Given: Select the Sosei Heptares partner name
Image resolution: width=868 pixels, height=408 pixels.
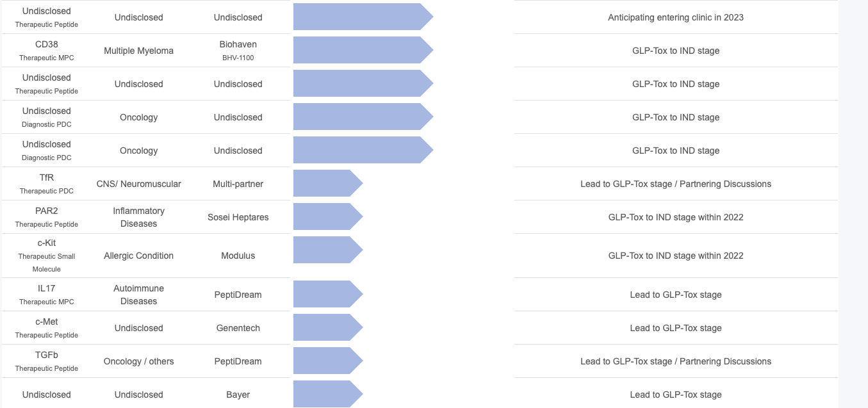Looking at the screenshot, I should tap(238, 217).
